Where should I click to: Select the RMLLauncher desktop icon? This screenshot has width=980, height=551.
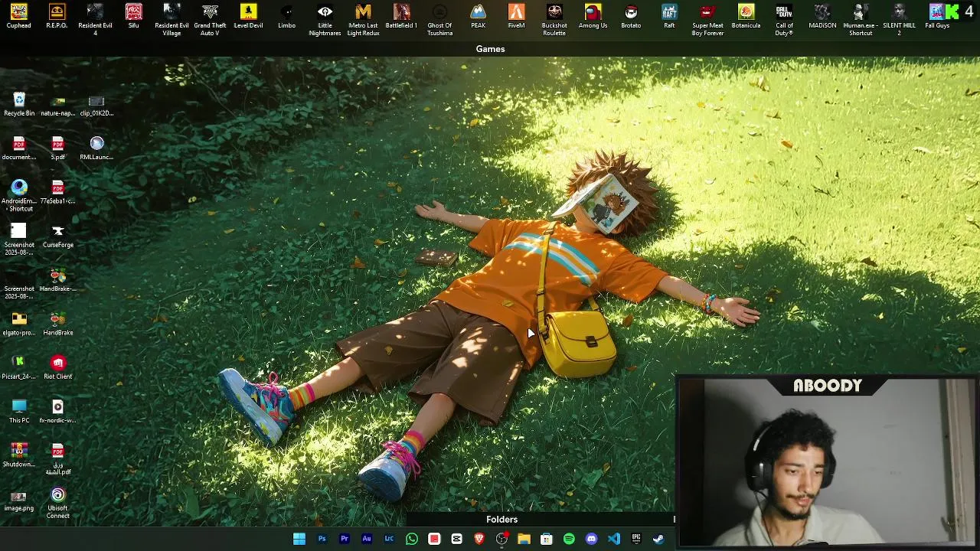point(96,148)
